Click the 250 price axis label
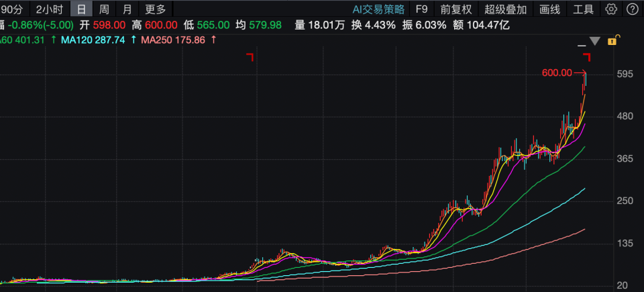The image size is (644, 292). (x=627, y=201)
